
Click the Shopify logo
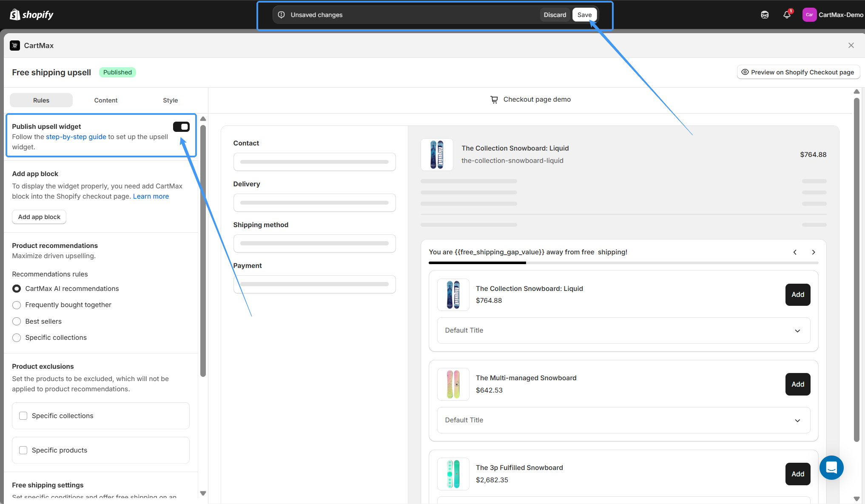(31, 15)
